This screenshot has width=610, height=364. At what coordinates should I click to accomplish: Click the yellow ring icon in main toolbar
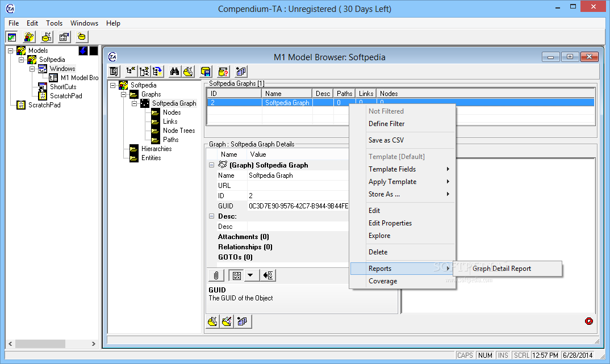coord(82,37)
